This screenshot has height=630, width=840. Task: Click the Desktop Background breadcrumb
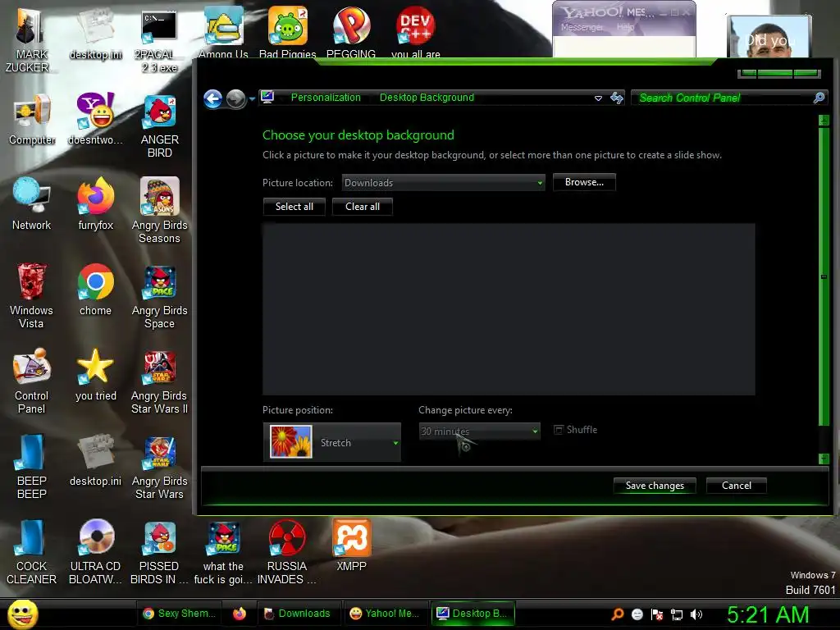427,98
